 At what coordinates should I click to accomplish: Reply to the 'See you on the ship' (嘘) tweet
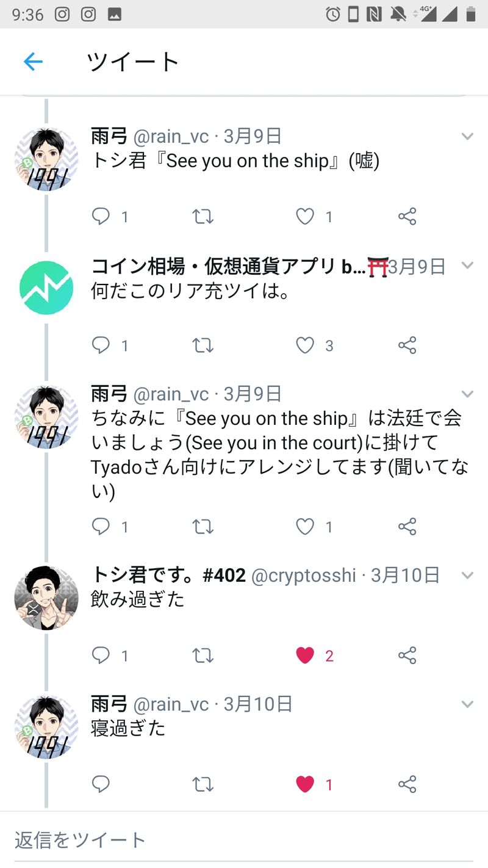point(101,216)
